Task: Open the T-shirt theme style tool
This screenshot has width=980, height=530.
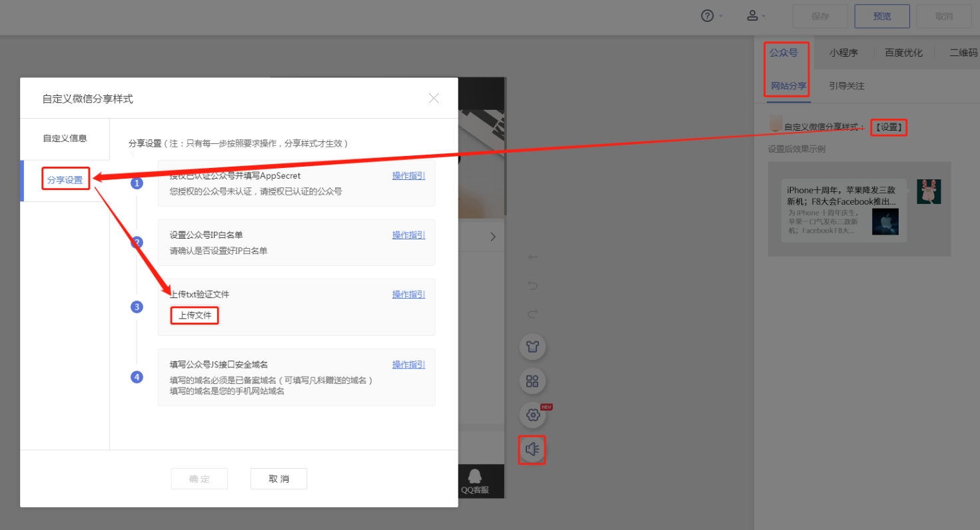Action: [532, 347]
